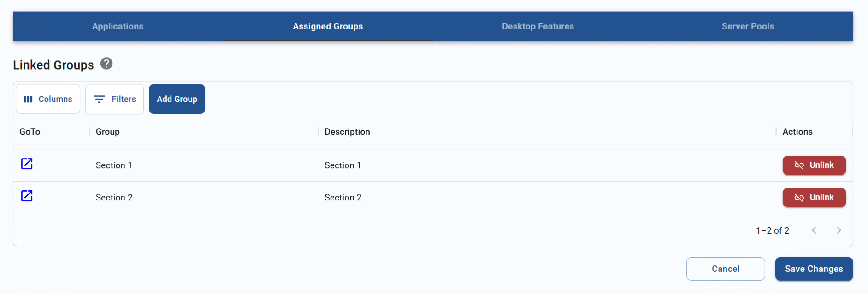Open the Columns visibility panel

(47, 99)
